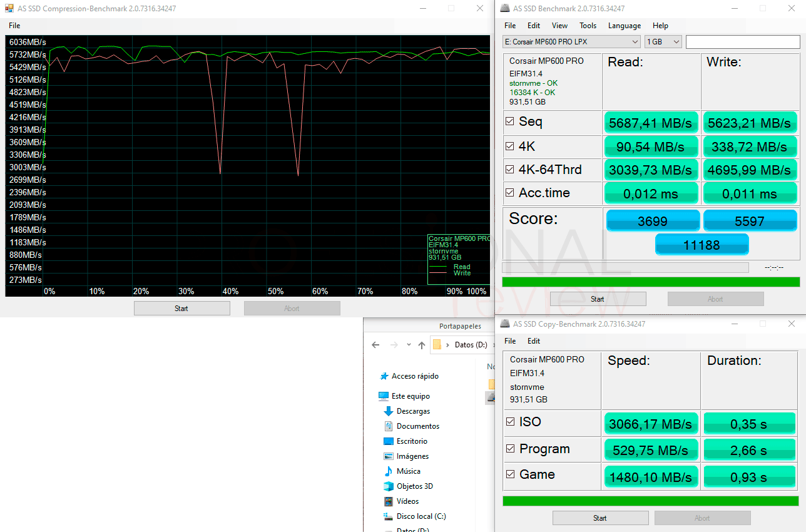Open File menu in Copy-Benchmark window
The width and height of the screenshot is (806, 532).
(510, 341)
